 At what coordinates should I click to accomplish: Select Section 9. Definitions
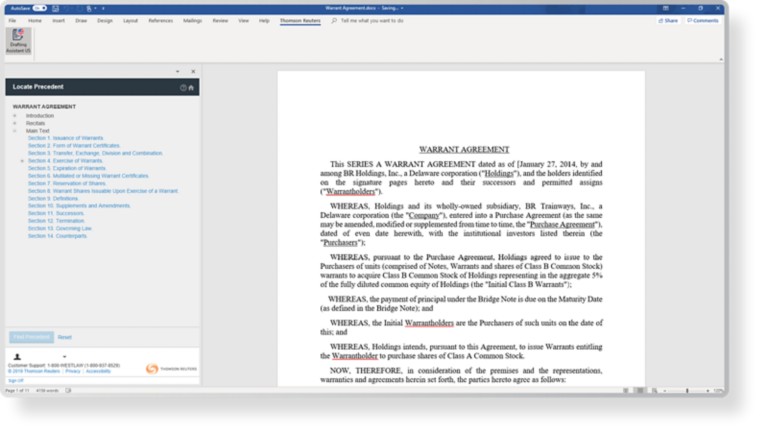point(53,198)
